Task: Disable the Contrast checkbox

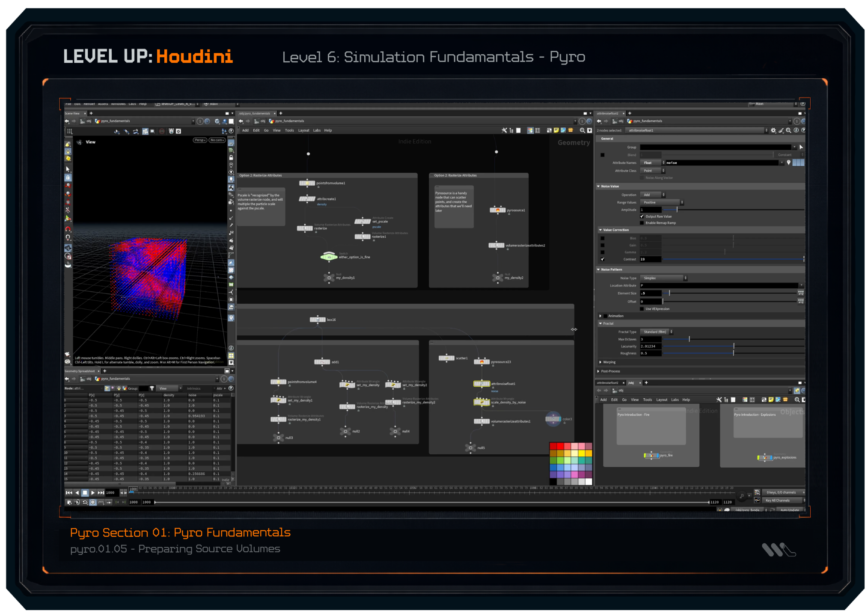Action: click(603, 259)
